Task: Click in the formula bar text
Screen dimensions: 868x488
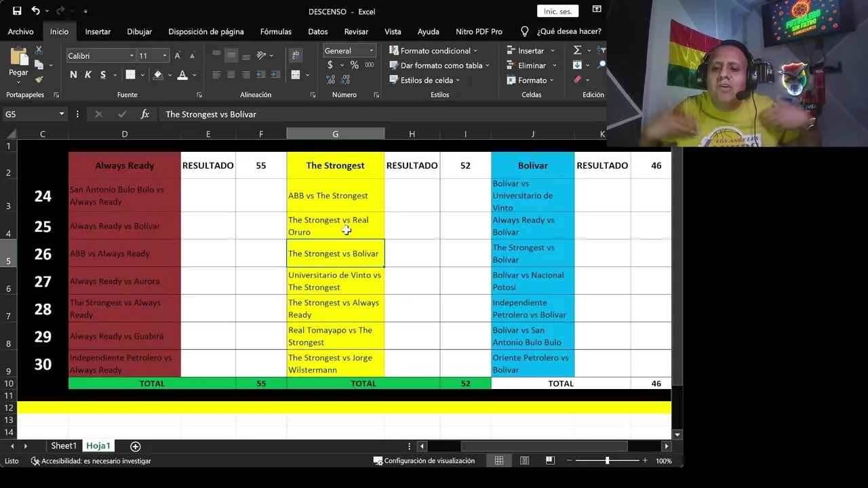Action: click(211, 114)
